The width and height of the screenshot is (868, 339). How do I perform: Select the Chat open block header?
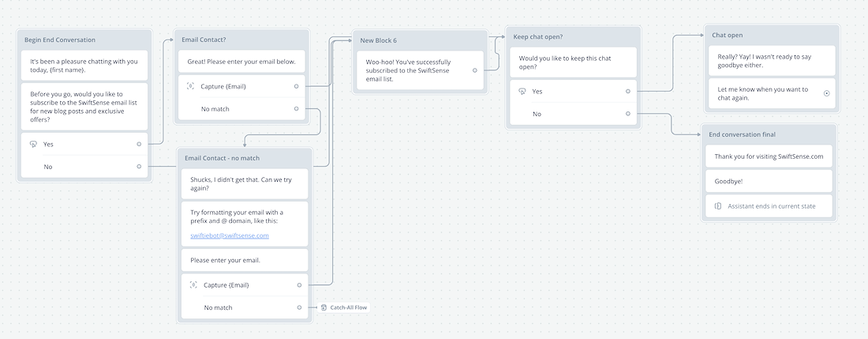(x=772, y=35)
